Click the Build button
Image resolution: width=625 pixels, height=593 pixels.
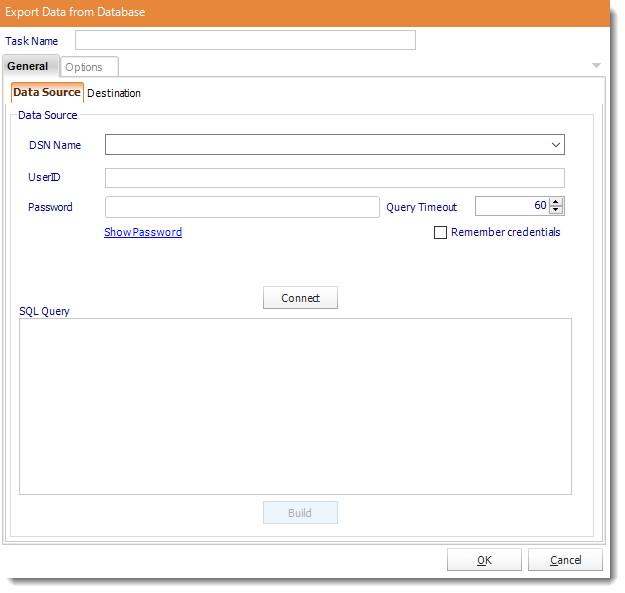coord(300,512)
